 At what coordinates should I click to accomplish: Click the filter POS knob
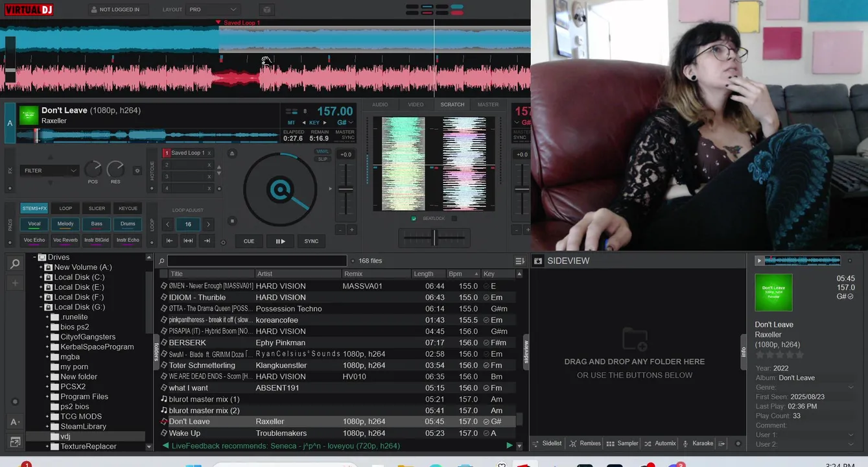(x=93, y=169)
